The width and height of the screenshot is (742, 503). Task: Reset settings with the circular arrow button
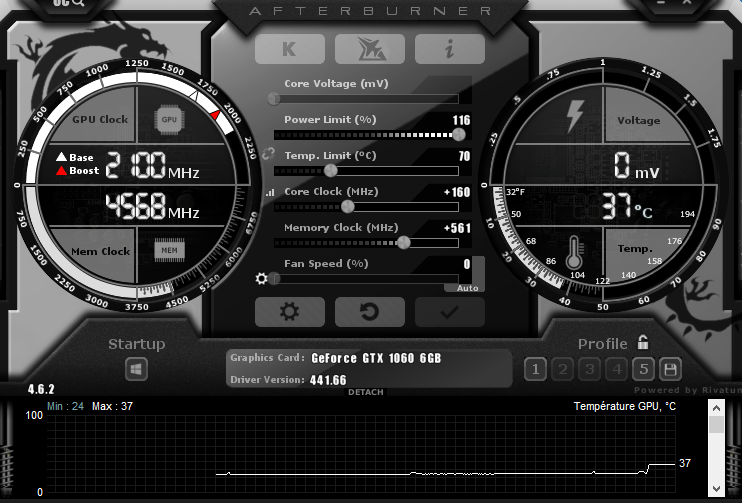point(370,312)
